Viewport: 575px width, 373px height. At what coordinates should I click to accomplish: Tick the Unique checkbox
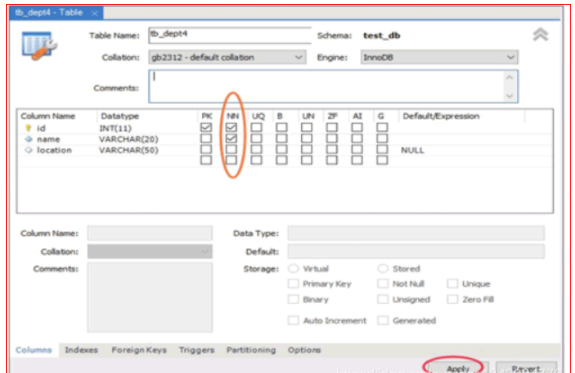tap(453, 284)
